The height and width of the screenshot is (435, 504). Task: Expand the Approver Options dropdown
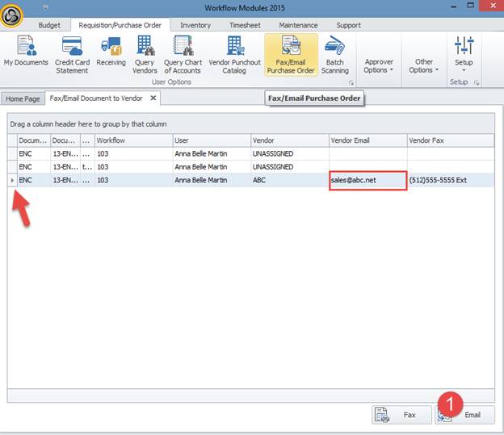coord(379,65)
